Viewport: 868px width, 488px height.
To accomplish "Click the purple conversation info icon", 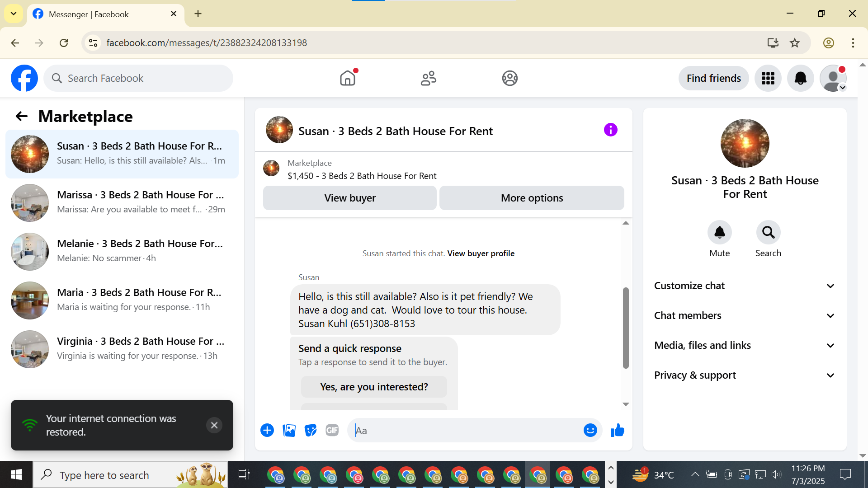I will (610, 130).
